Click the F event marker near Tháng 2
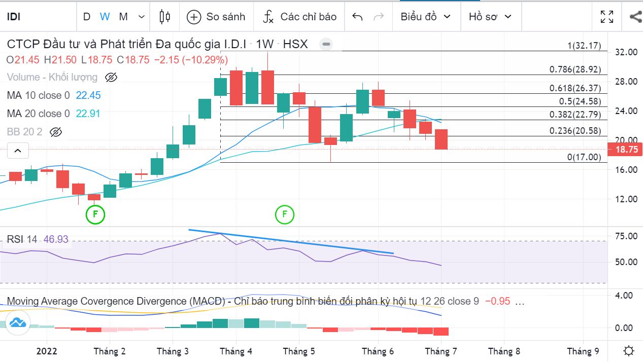This screenshot has height=364, width=643. click(x=95, y=214)
